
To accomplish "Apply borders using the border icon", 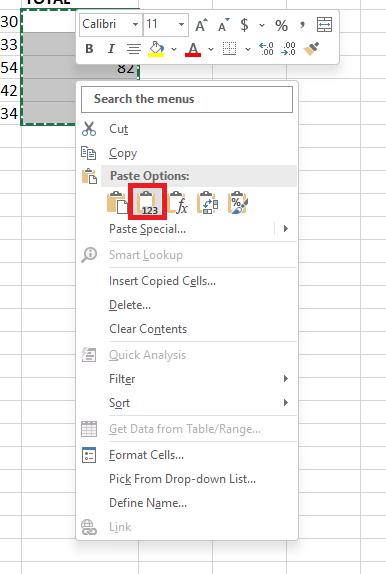I will [230, 49].
